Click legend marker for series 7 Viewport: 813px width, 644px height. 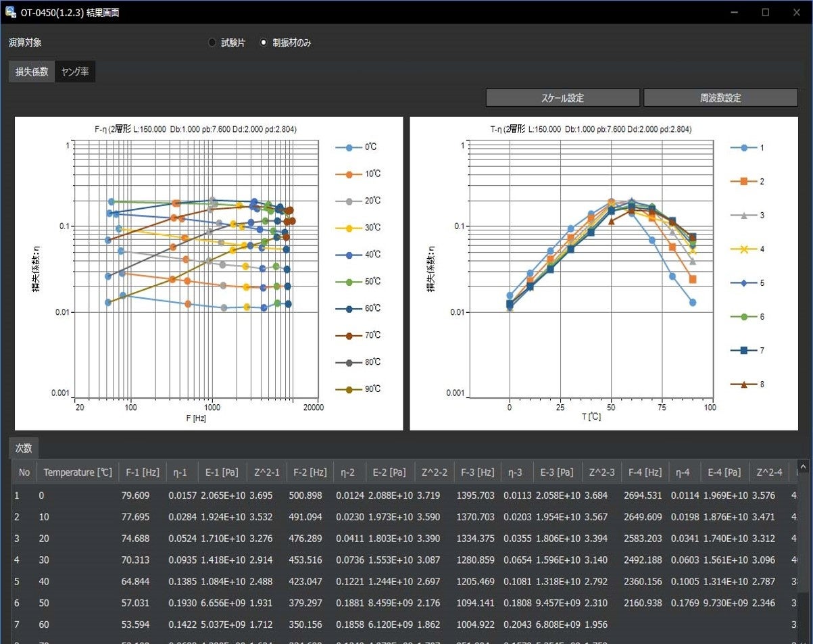[744, 350]
